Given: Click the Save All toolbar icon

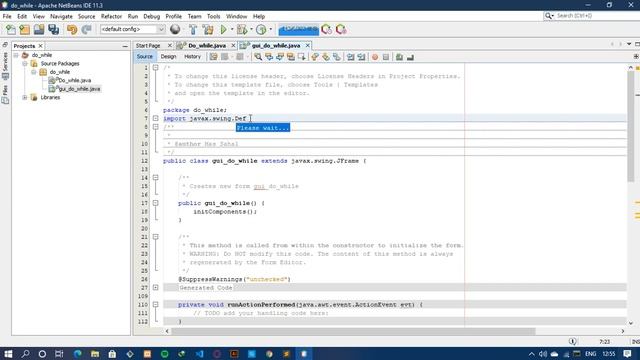Looking at the screenshot, I should 53,29.
